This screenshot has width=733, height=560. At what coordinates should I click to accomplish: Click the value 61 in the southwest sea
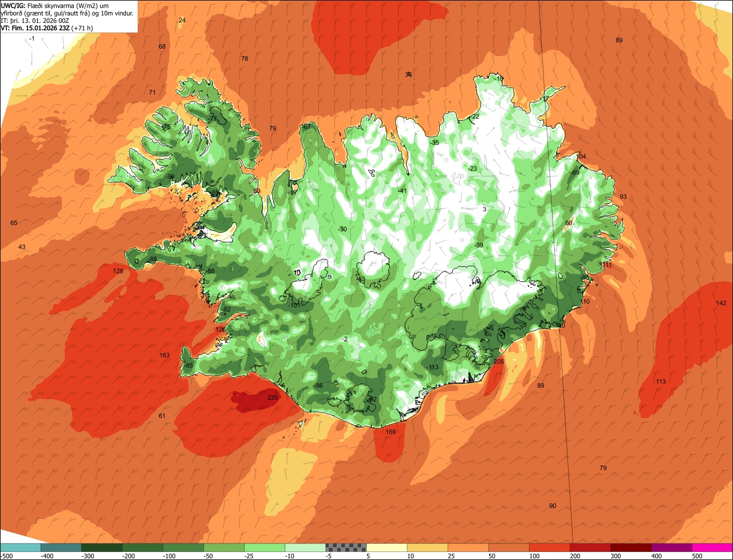162,416
